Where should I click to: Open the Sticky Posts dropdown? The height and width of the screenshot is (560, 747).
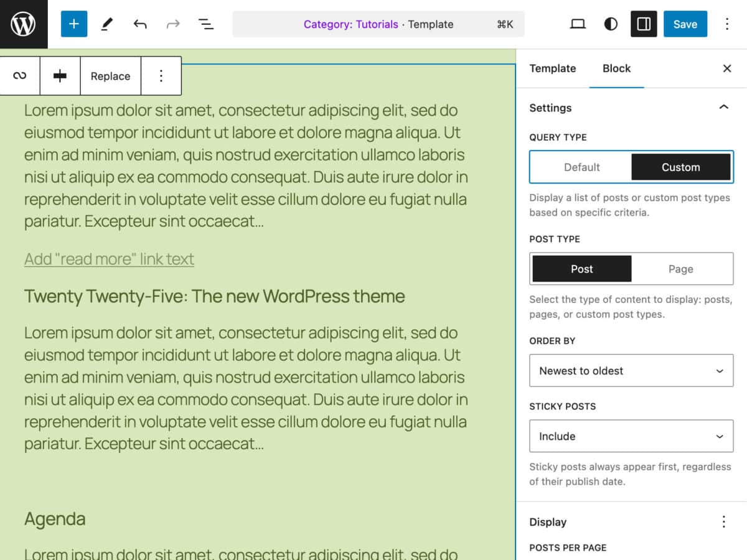click(x=631, y=436)
